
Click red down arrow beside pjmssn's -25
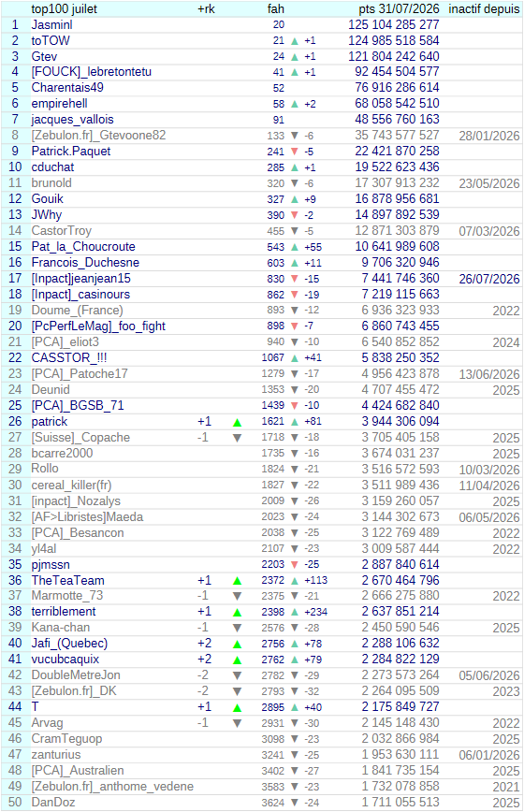click(295, 564)
